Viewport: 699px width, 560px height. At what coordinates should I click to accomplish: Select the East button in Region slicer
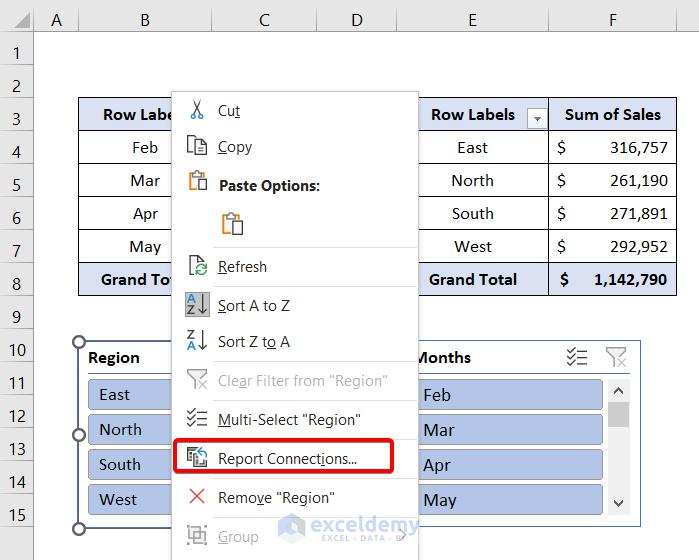pos(130,395)
